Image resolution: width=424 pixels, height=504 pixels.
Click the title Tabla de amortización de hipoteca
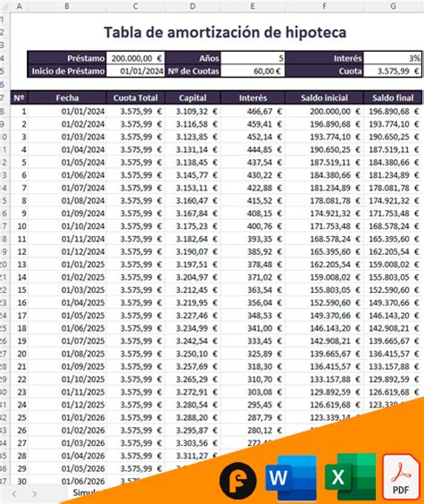(225, 32)
